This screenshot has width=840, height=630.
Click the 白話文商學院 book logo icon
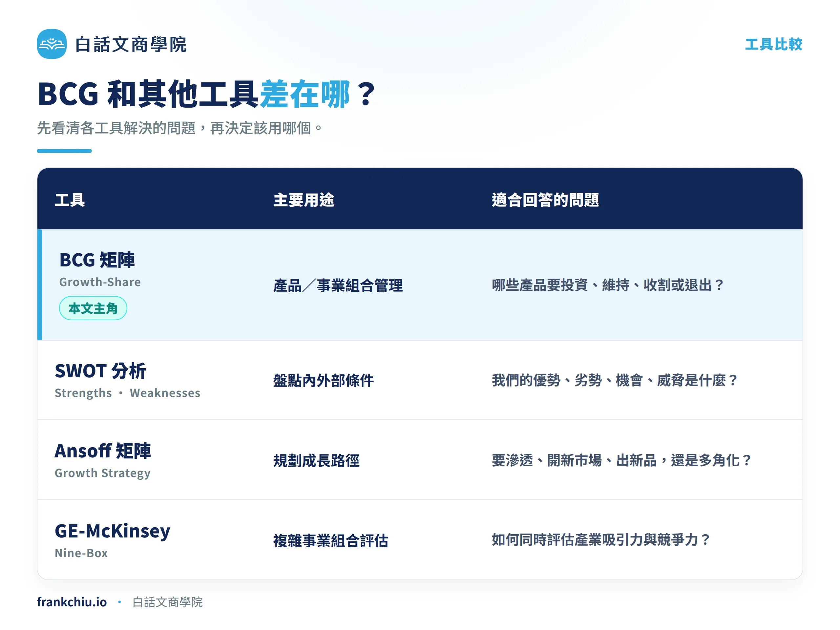(52, 44)
